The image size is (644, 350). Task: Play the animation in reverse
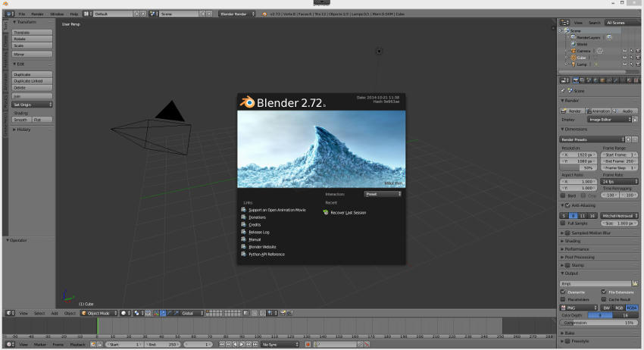[235, 344]
